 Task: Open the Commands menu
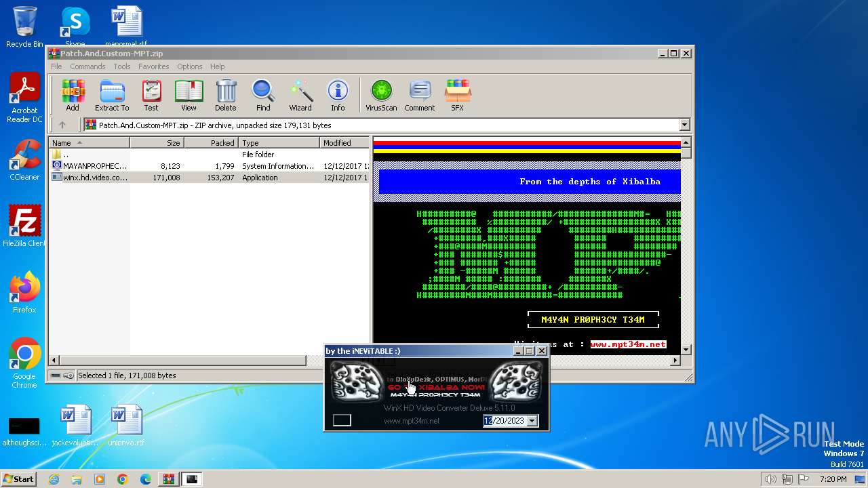(87, 66)
